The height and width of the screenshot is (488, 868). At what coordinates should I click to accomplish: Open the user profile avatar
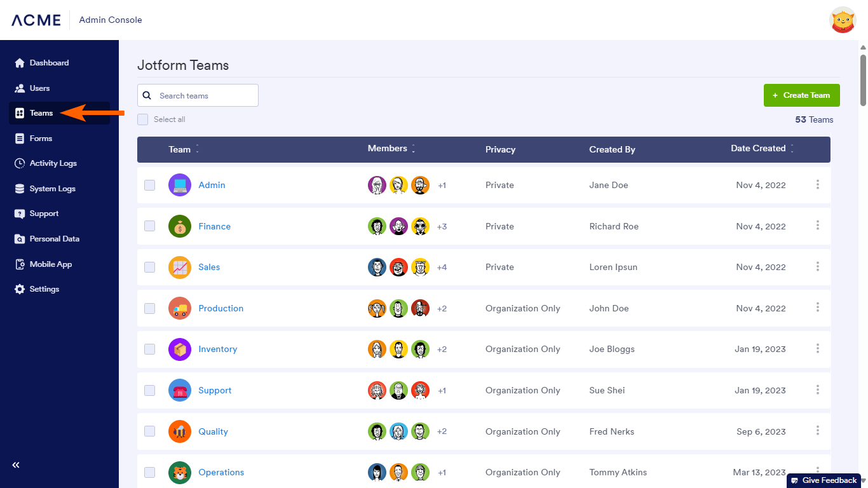[x=843, y=20]
